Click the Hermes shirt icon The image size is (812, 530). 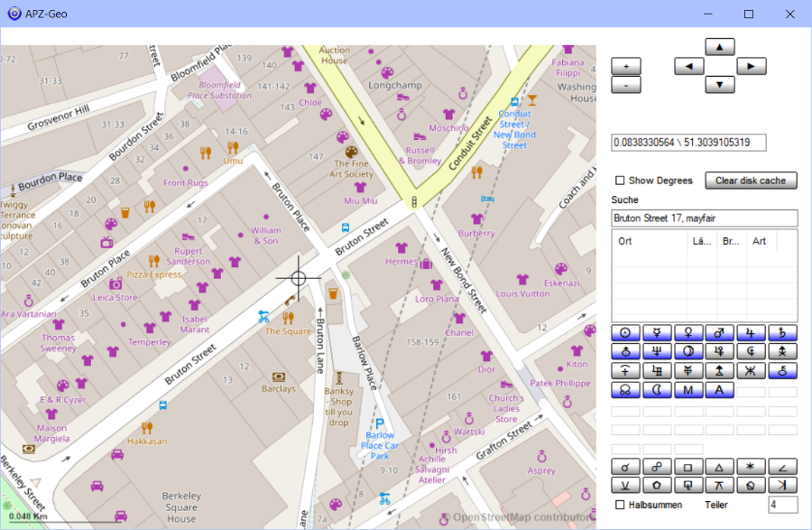click(401, 247)
